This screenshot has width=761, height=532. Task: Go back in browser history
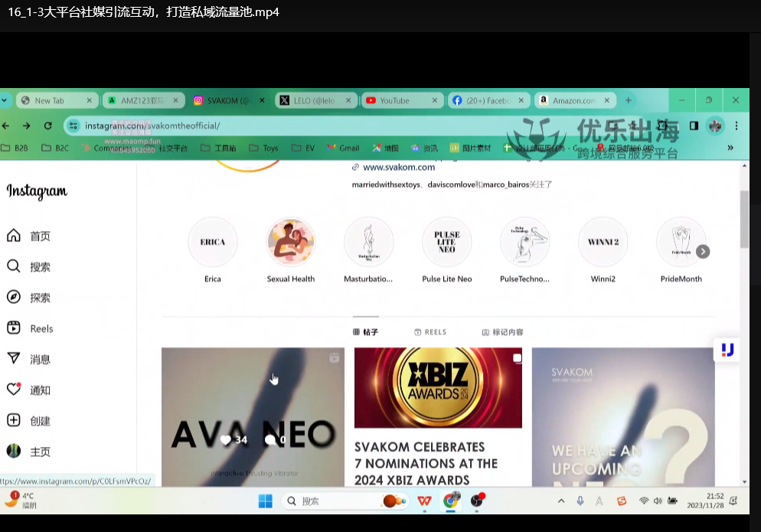coord(6,126)
